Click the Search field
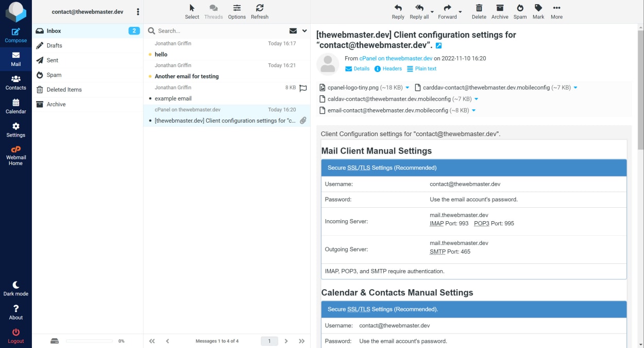Viewport: 644px width, 348px height. [222, 31]
